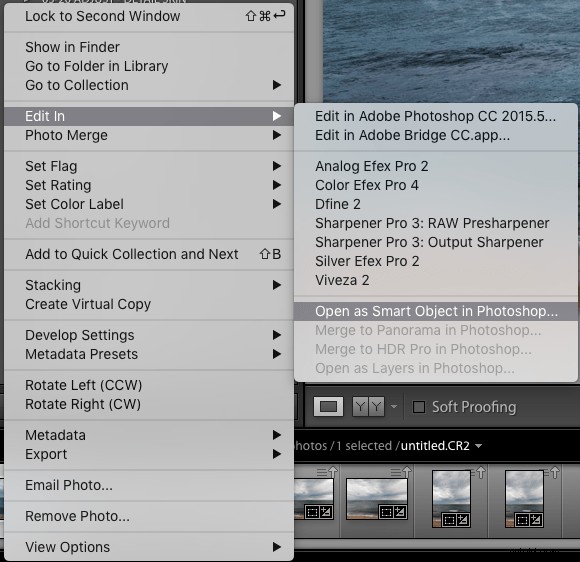
Task: Select Color Efex Pro 4
Action: (x=436, y=185)
